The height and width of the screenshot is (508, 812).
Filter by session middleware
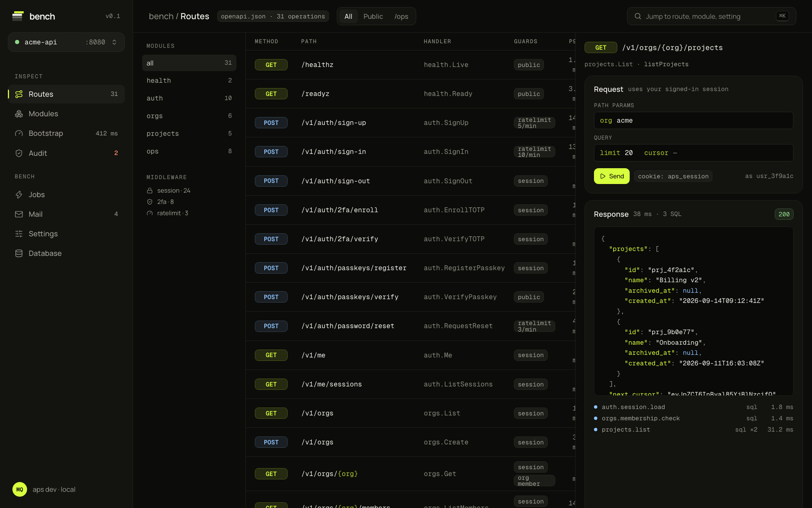(x=168, y=190)
